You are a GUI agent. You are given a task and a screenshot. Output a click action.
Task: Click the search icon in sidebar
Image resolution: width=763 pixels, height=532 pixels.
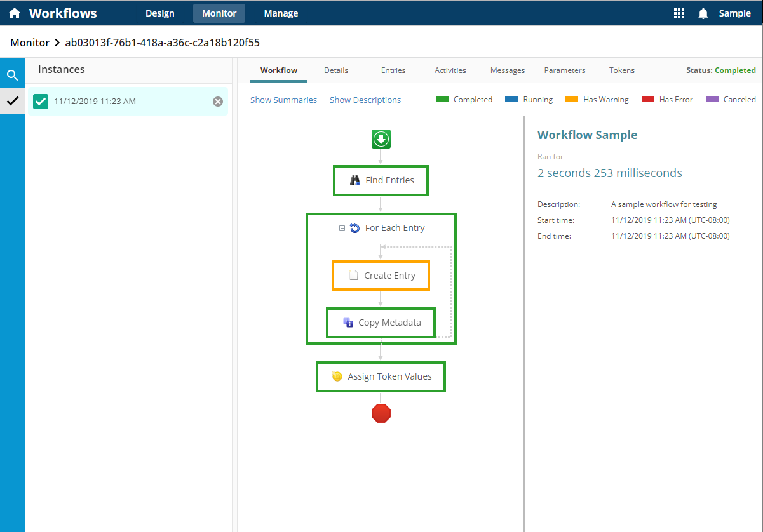pos(12,76)
